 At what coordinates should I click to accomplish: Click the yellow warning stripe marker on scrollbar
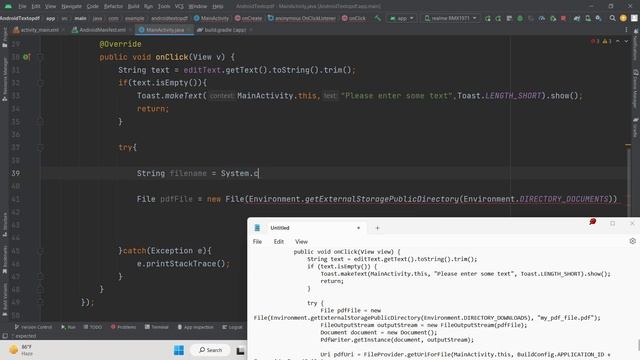628,145
